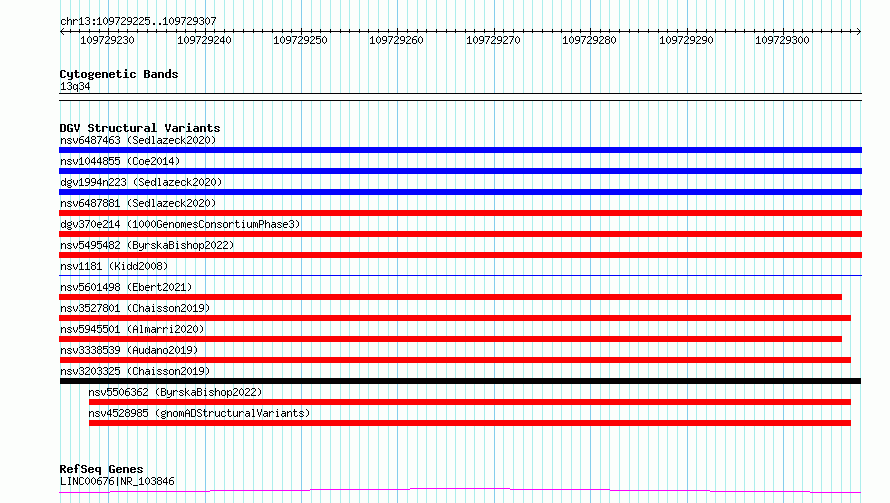Click ruler position 109729260
Image resolution: width=890 pixels, height=503 pixels.
click(396, 40)
